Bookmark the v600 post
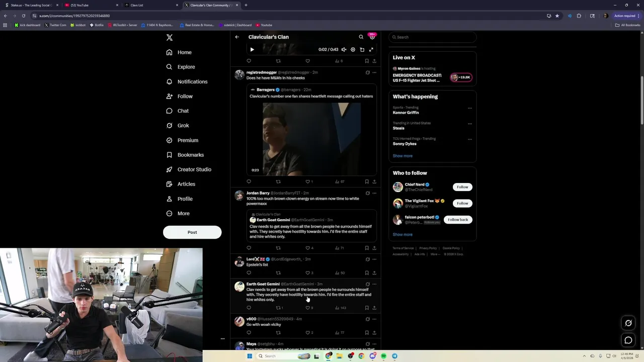Image resolution: width=644 pixels, height=362 pixels. pyautogui.click(x=367, y=333)
